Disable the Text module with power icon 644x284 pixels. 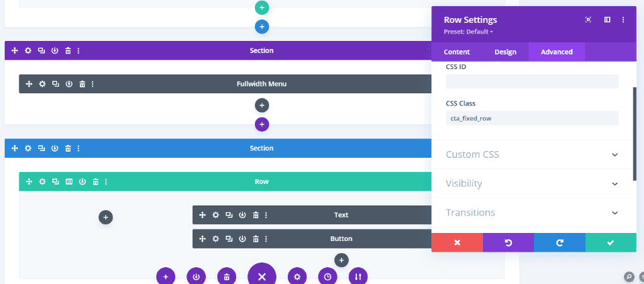[242, 215]
